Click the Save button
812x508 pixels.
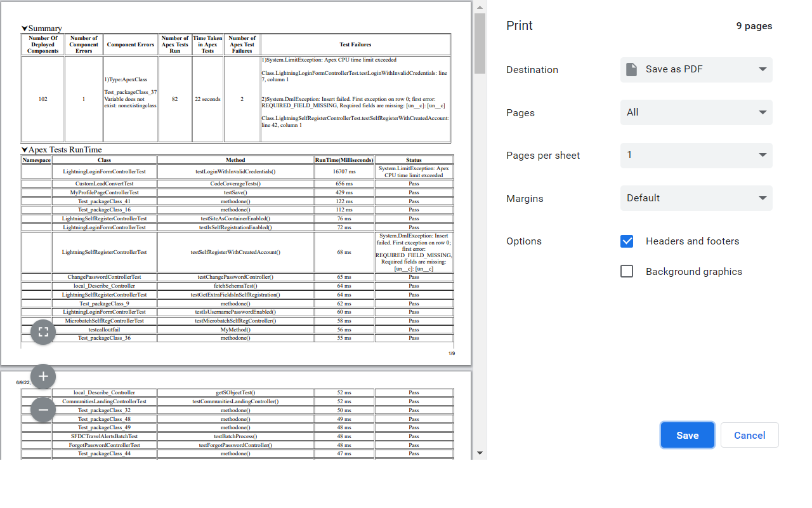pos(687,435)
